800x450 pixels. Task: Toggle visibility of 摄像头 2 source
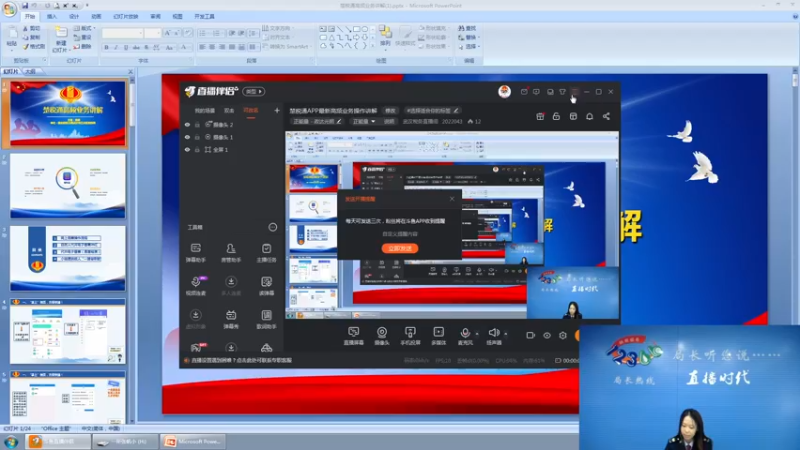187,124
